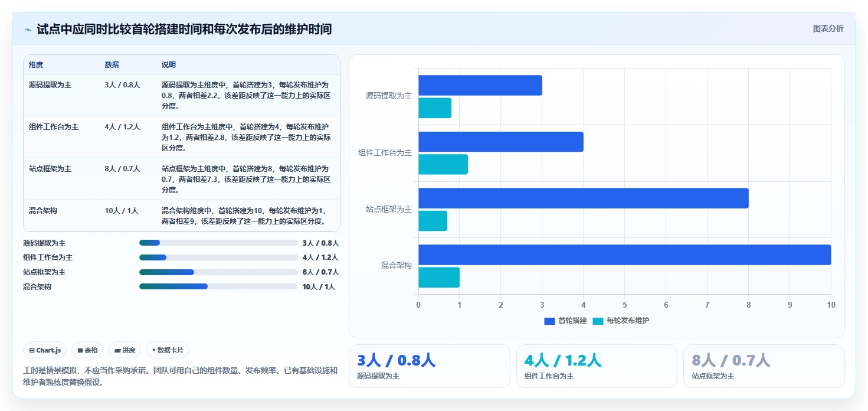Select the Chart.js chip
The height and width of the screenshot is (411, 868).
tap(45, 350)
